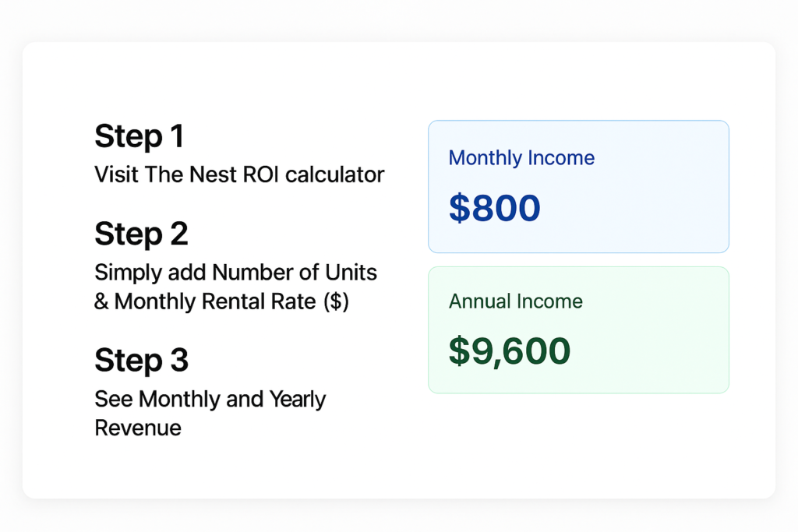Click the $800 monthly income value
The image size is (798, 532).
click(494, 208)
